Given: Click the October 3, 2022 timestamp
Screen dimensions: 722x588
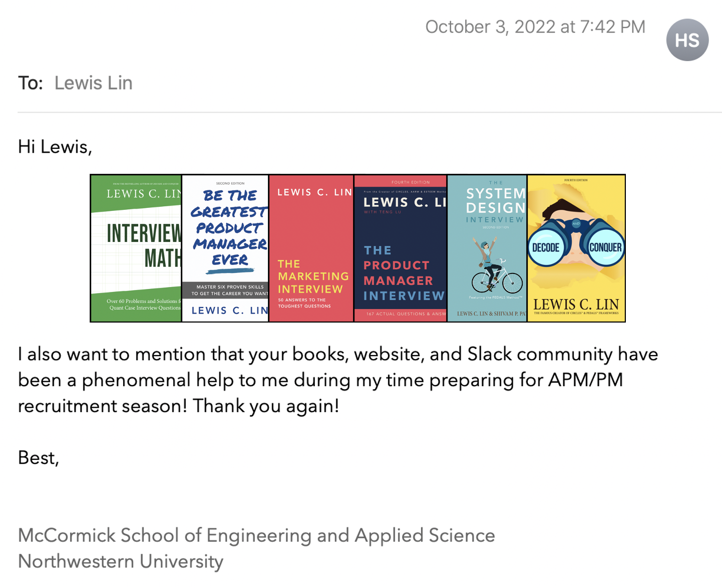Looking at the screenshot, I should (535, 27).
